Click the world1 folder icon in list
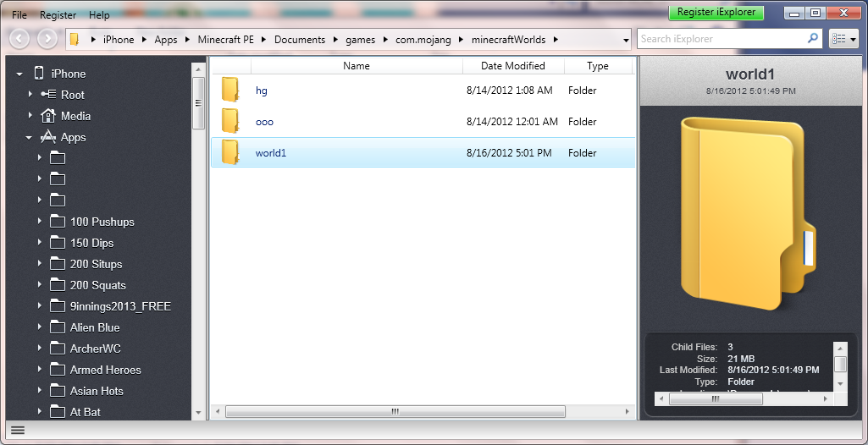Image resolution: width=868 pixels, height=445 pixels. 230,152
